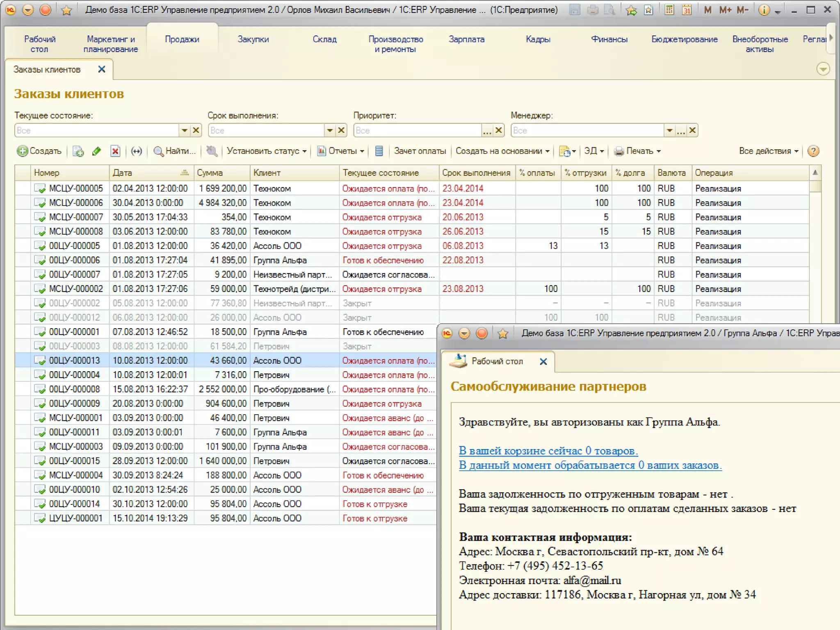Screen dimensions: 840x630
Task: Switch to the Закупки section
Action: click(x=253, y=39)
